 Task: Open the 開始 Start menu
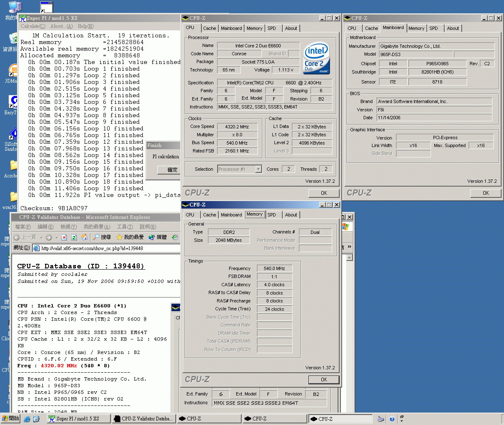coord(11,419)
